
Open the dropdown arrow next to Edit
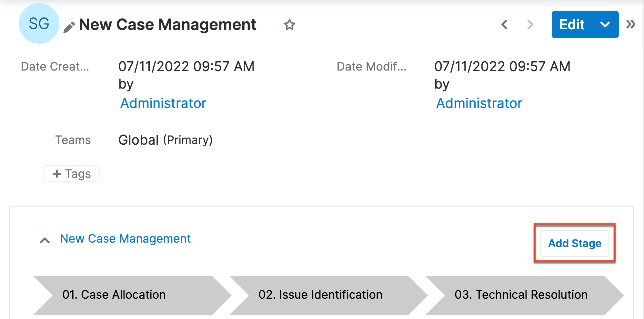[x=605, y=24]
